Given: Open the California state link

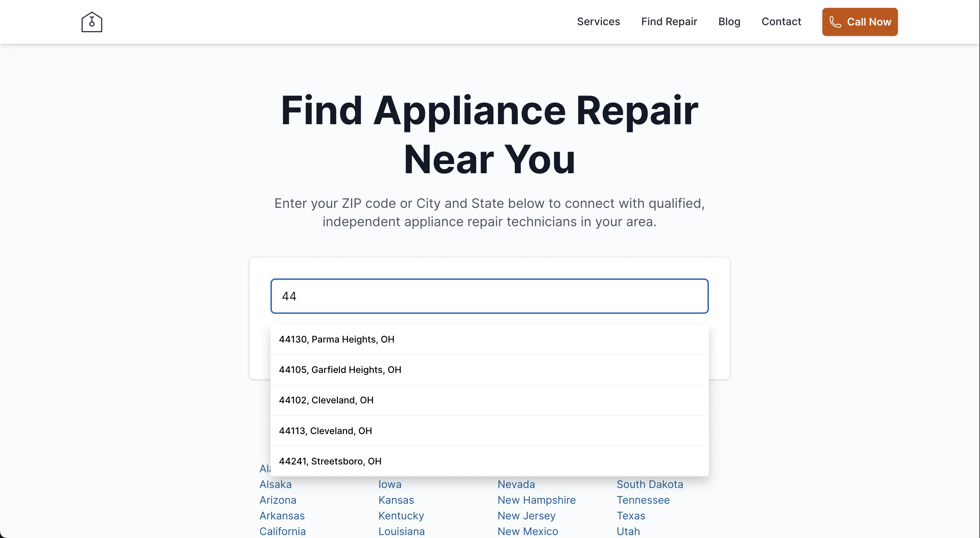Looking at the screenshot, I should 283,531.
